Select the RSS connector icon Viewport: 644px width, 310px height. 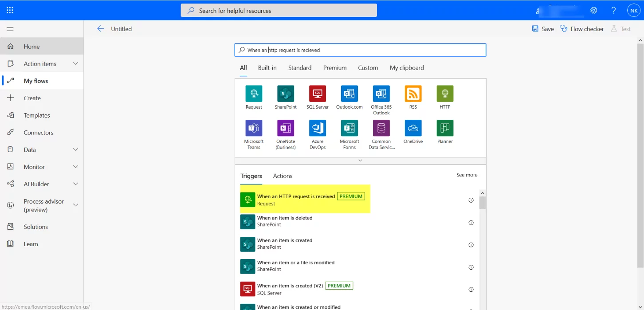413,94
